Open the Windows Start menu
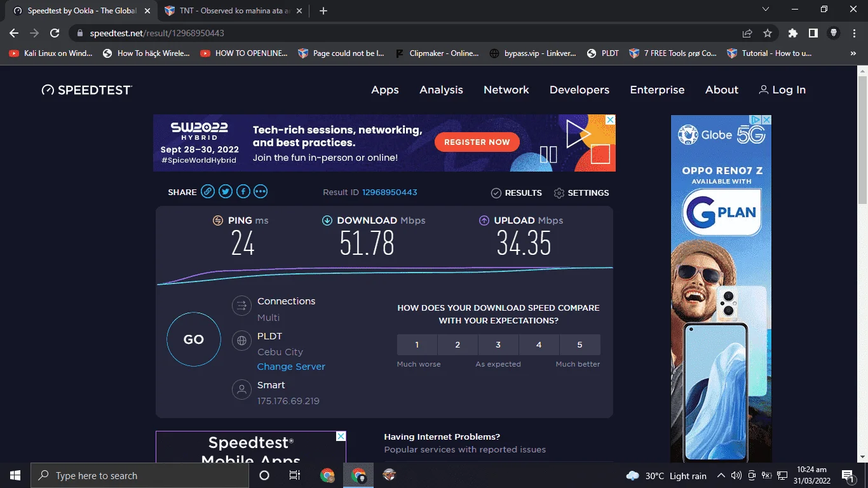 pos(15,475)
